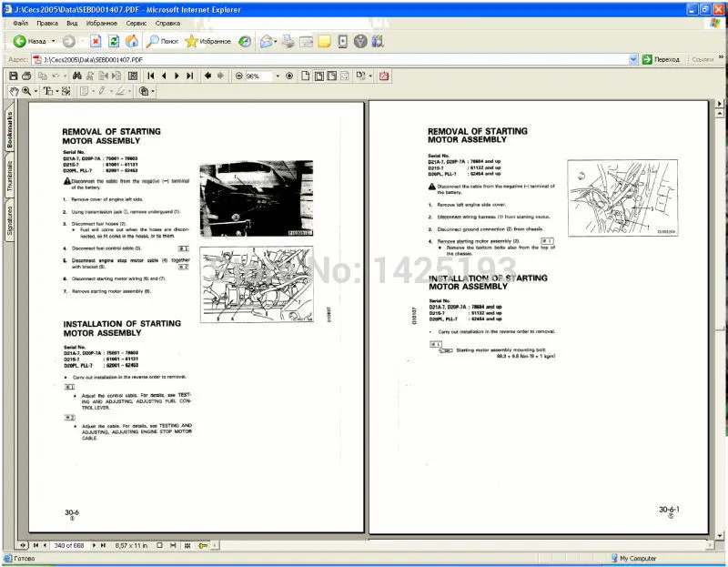
Task: Click the IE Back (Назад) button
Action: [30, 41]
